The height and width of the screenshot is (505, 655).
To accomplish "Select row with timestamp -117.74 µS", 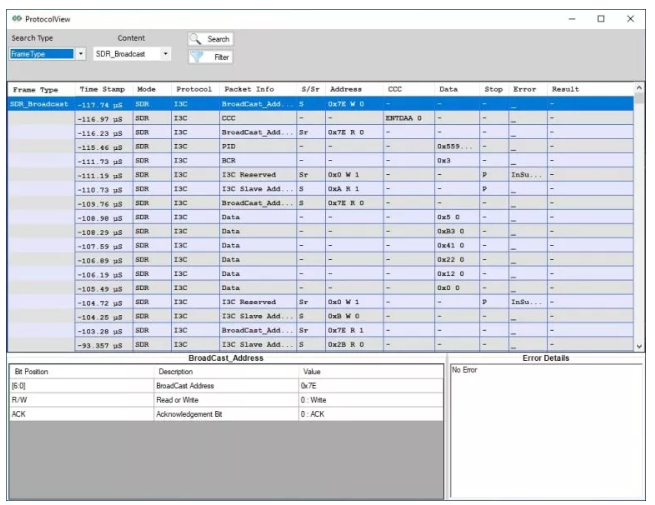I will (320, 104).
